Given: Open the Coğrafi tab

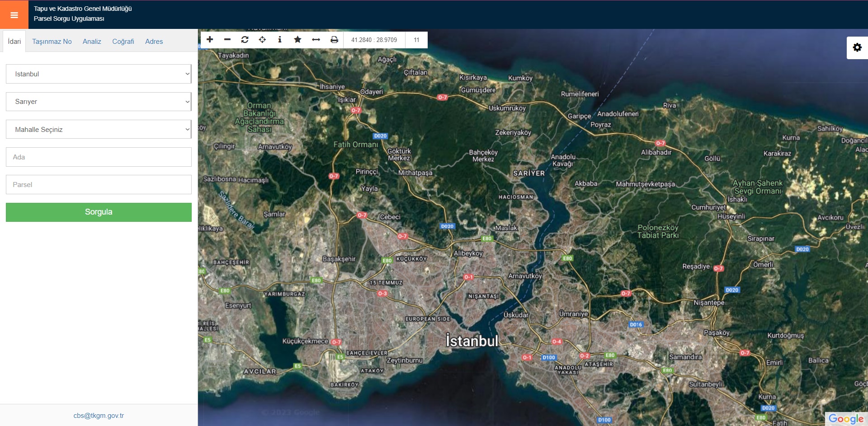Looking at the screenshot, I should point(123,42).
